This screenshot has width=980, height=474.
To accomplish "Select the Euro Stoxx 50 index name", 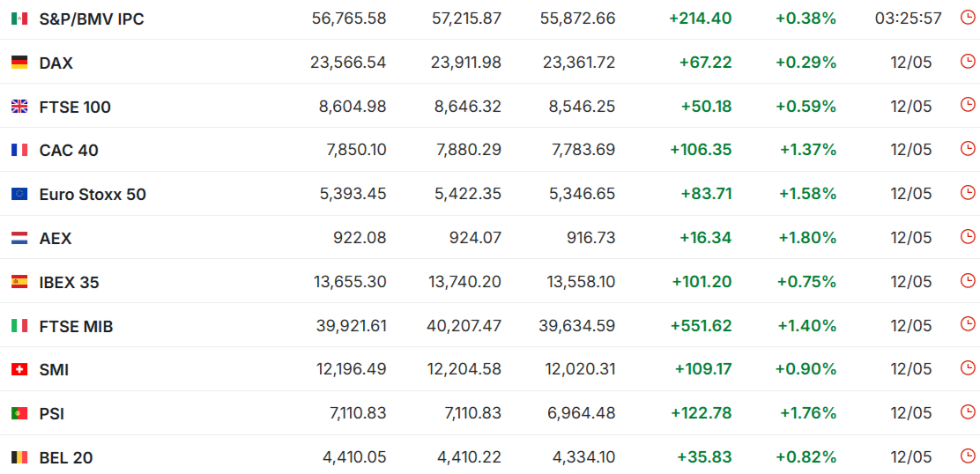I will point(93,195).
